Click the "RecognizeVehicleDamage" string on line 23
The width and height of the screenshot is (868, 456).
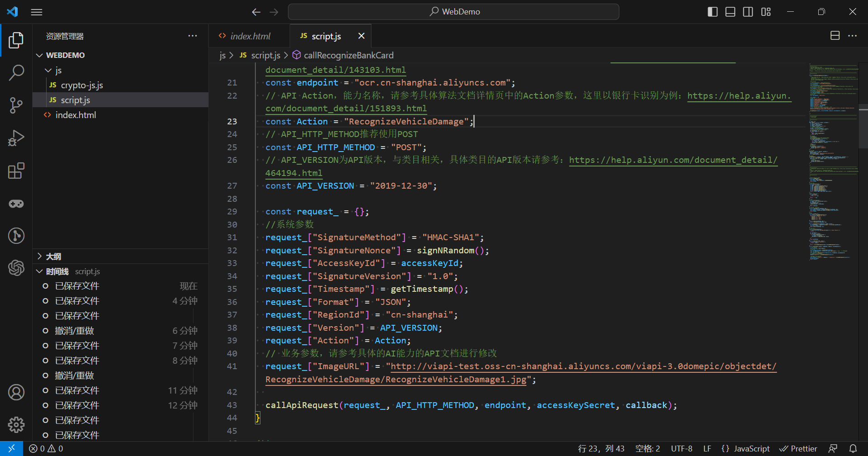coord(406,122)
